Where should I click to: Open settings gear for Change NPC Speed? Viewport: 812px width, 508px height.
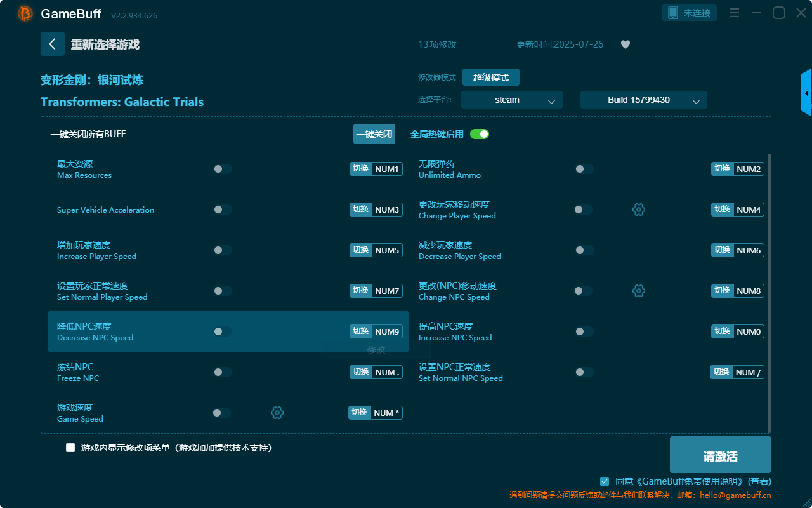point(639,291)
